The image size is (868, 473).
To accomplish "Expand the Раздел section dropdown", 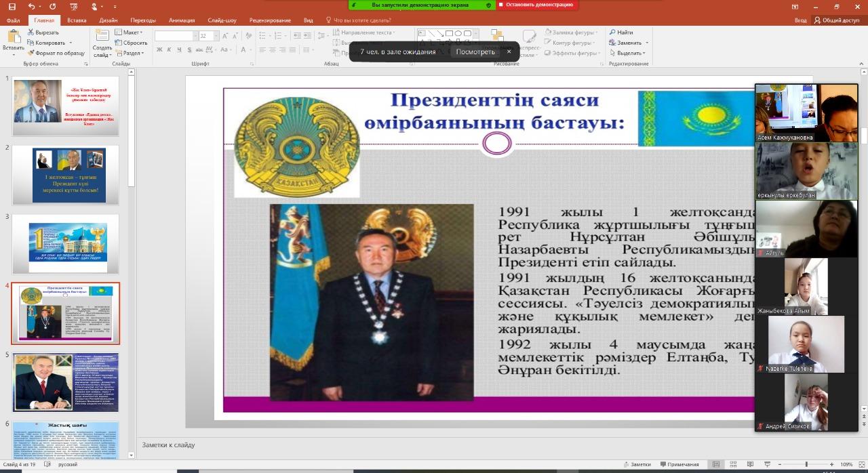I will tap(130, 53).
